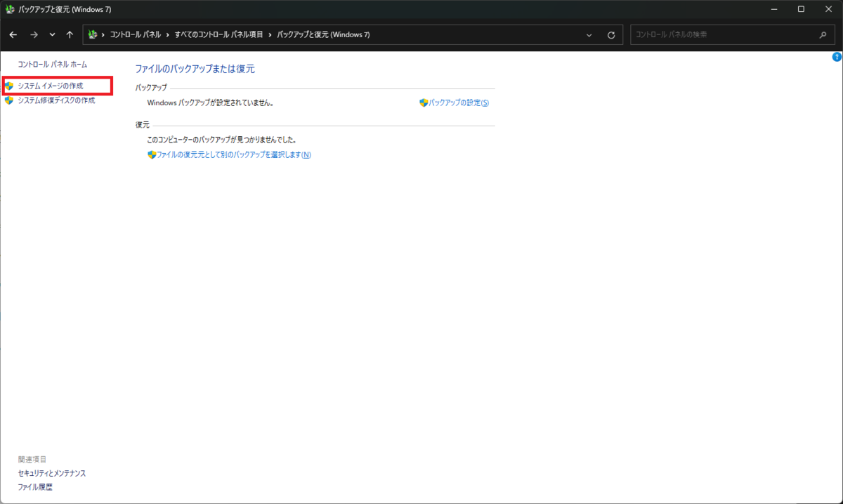This screenshot has width=843, height=504.
Task: Open コントロール パネル ホーム link
Action: 53,64
